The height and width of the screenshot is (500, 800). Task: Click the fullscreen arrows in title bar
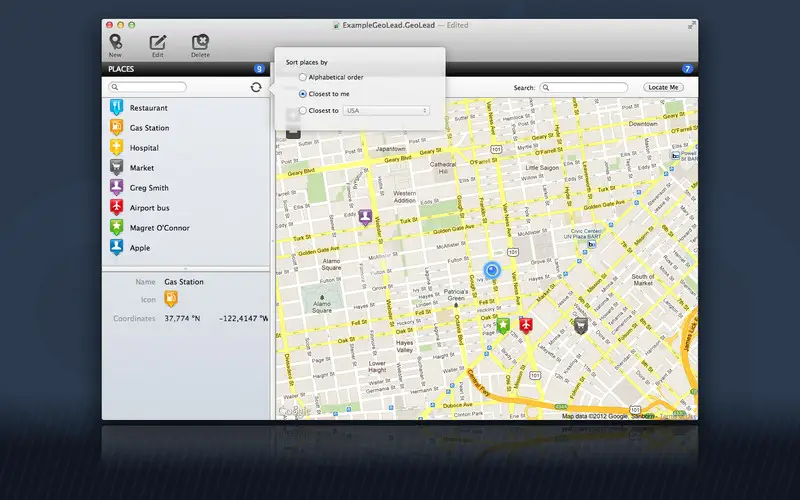pyautogui.click(x=691, y=25)
